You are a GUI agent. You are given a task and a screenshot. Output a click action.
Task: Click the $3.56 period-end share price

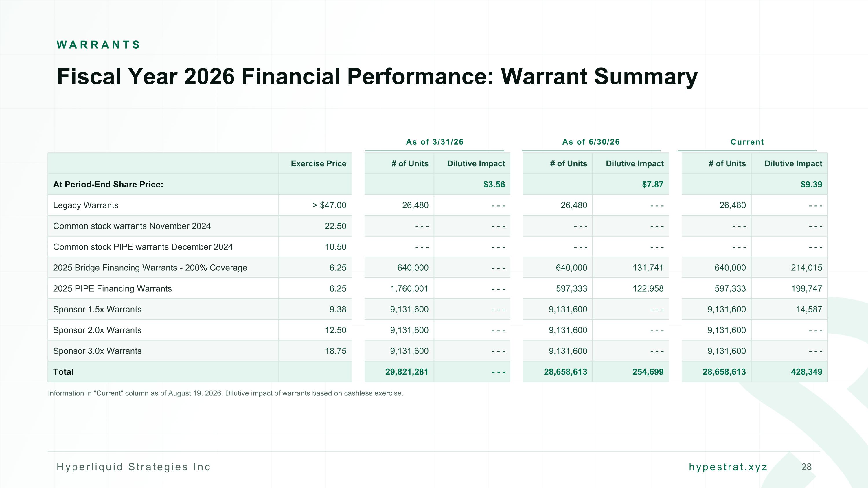(494, 185)
